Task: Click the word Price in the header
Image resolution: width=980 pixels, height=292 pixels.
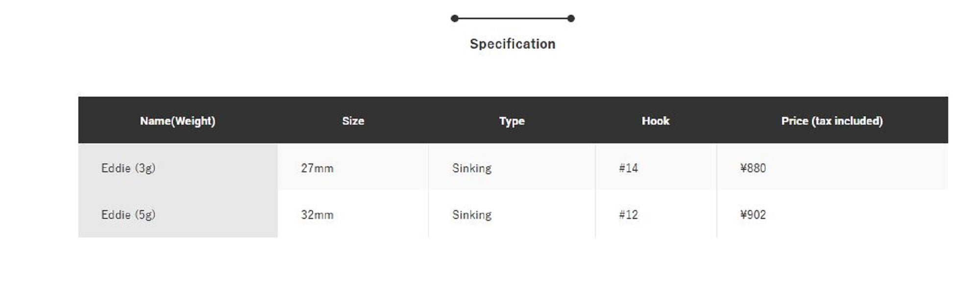Action: coord(794,121)
